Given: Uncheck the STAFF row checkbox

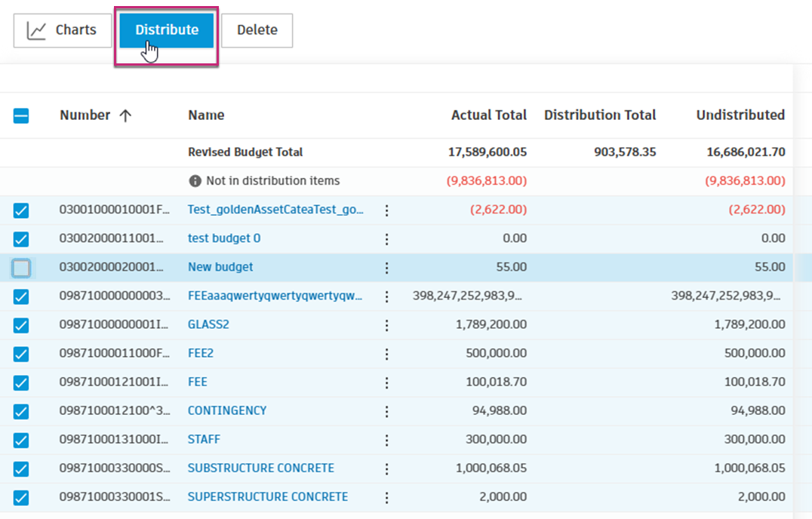Looking at the screenshot, I should coord(21,440).
